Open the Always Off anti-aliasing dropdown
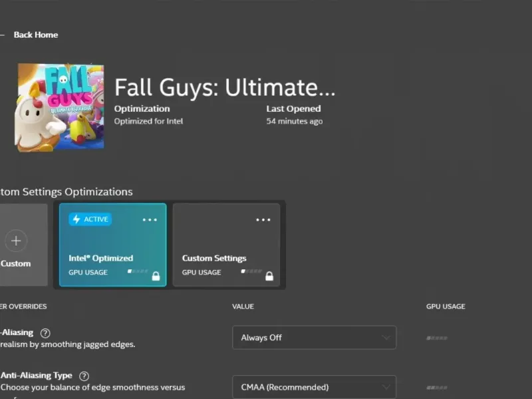Screen dimensions: 532x399 pos(314,338)
